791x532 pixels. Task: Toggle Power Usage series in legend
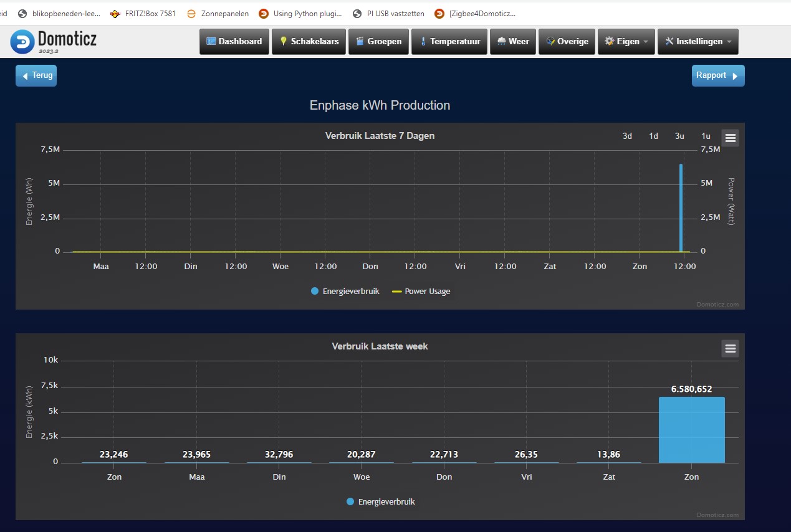coord(421,291)
